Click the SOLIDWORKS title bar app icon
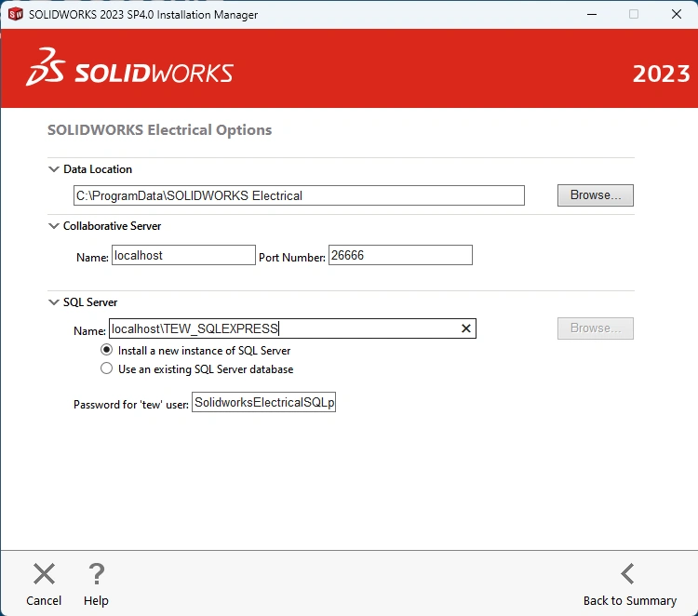The width and height of the screenshot is (698, 616). (x=16, y=14)
